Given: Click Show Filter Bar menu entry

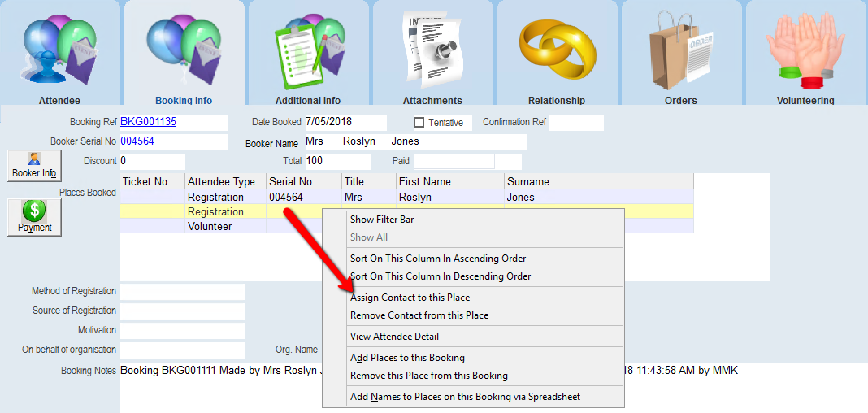Looking at the screenshot, I should pos(381,220).
